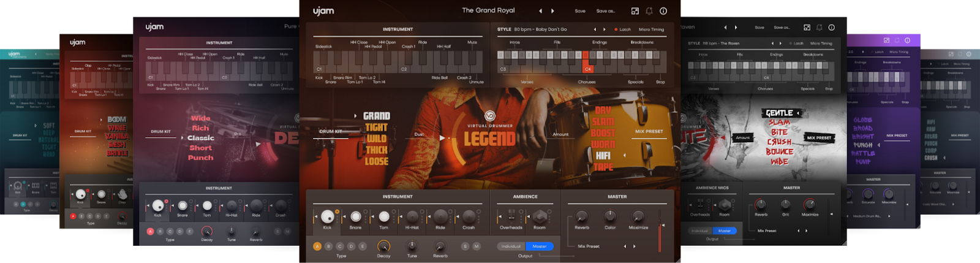
Task: Click the Master Reverb knob in Legend
Action: 582,216
